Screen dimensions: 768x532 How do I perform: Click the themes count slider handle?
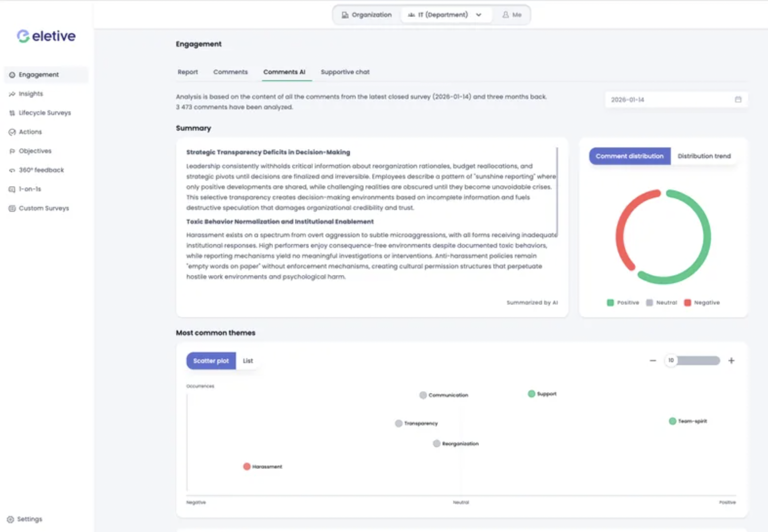(x=671, y=360)
